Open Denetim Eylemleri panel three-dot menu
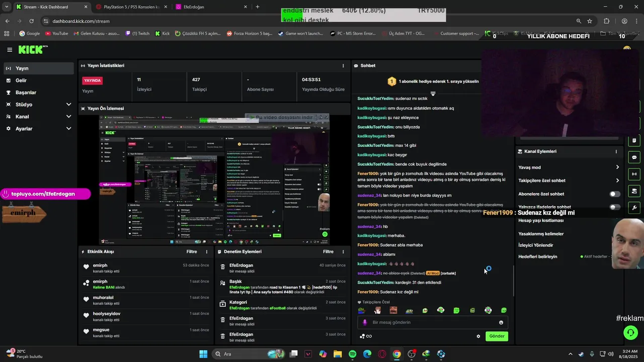This screenshot has width=644, height=362. click(x=343, y=252)
